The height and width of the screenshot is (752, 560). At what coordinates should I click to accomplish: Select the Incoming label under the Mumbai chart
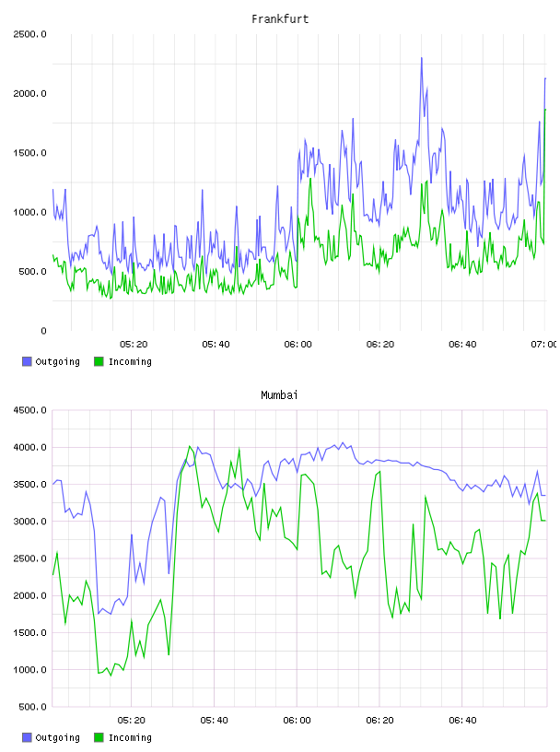(130, 738)
